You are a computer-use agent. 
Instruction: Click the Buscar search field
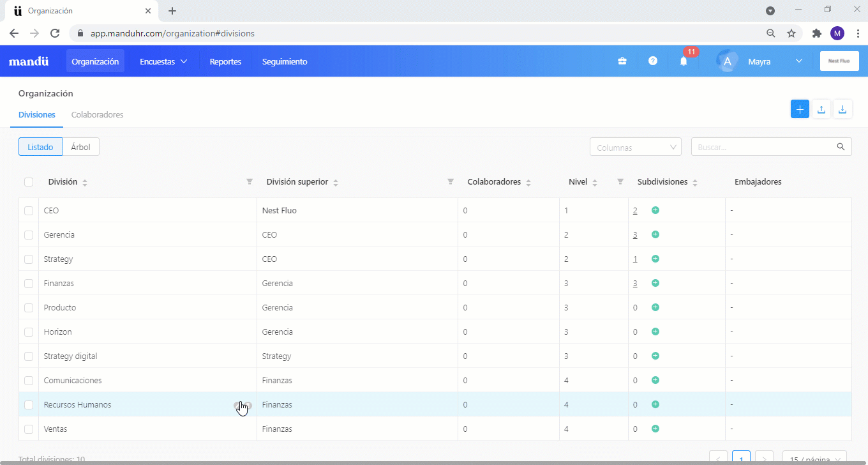click(771, 147)
